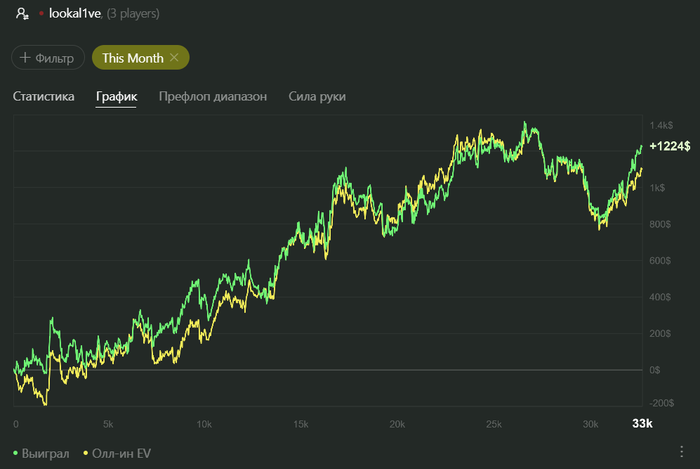The width and height of the screenshot is (700, 469).
Task: Open the Сила руки tab
Action: (317, 96)
